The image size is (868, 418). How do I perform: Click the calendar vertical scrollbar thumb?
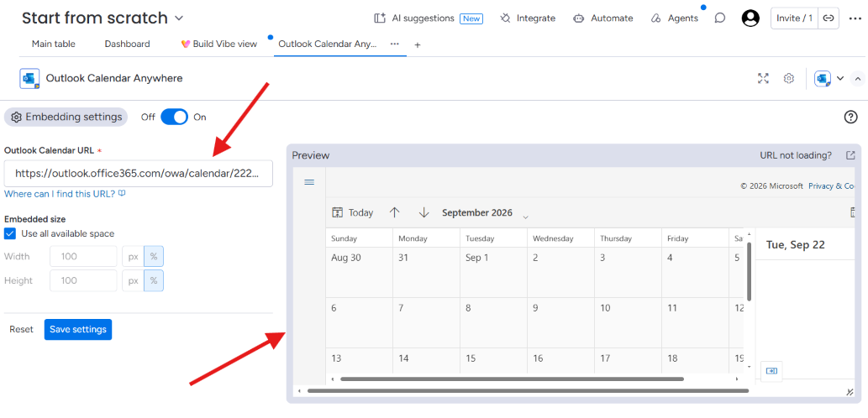[749, 271]
